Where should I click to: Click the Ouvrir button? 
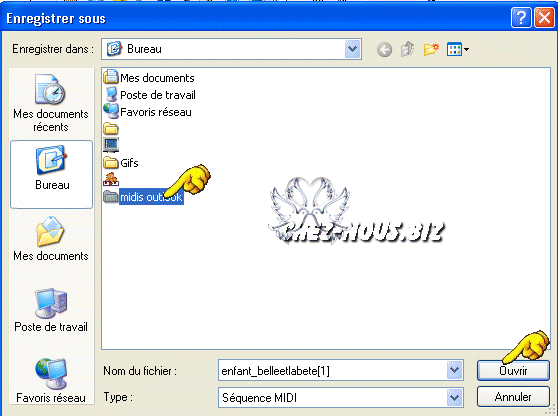pos(513,370)
